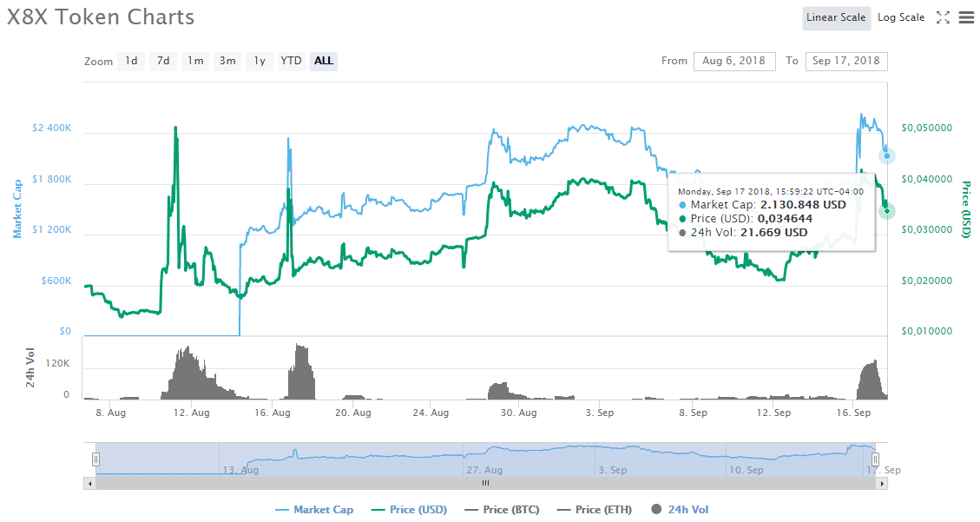Set zoom to 1d
980x522 pixels.
point(131,61)
